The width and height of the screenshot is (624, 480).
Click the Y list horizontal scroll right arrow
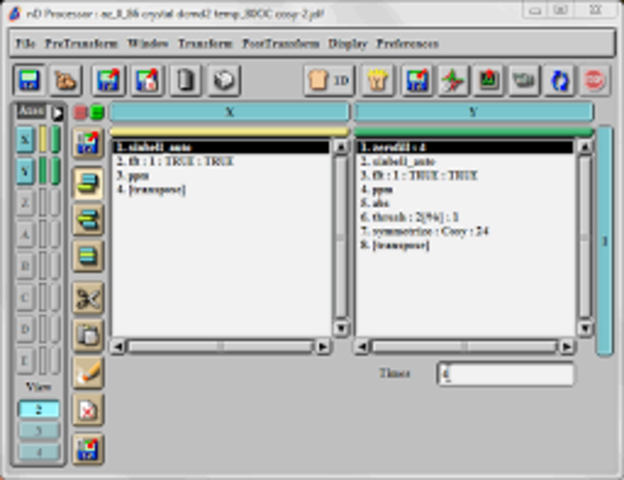[567, 347]
